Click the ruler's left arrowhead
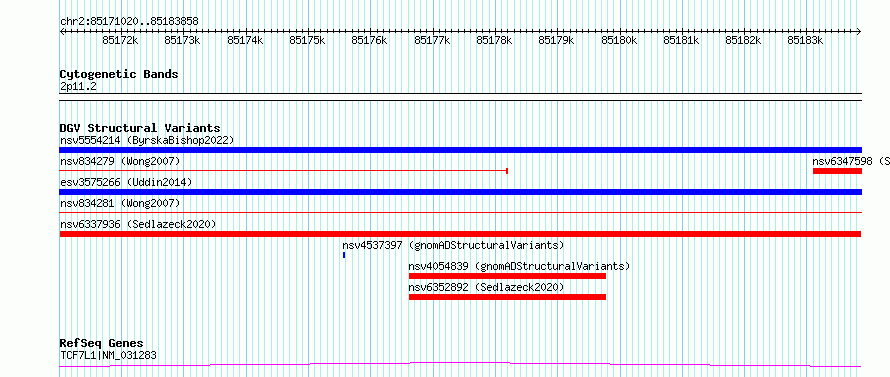The width and height of the screenshot is (890, 377). pos(62,31)
